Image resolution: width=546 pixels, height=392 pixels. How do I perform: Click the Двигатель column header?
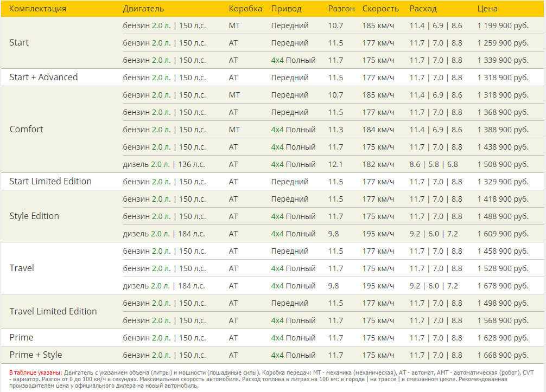pos(143,9)
